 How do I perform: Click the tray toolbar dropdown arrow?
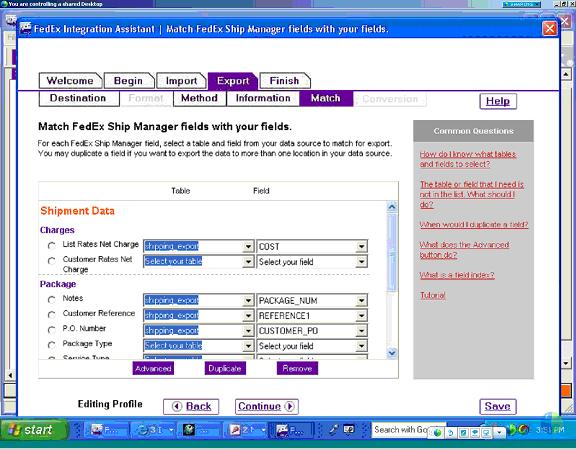pyautogui.click(x=499, y=433)
